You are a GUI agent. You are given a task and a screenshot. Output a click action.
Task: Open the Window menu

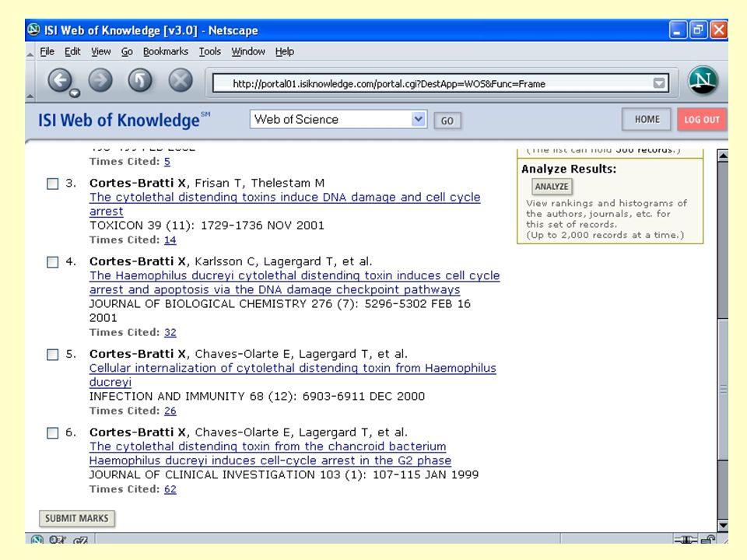(x=247, y=51)
